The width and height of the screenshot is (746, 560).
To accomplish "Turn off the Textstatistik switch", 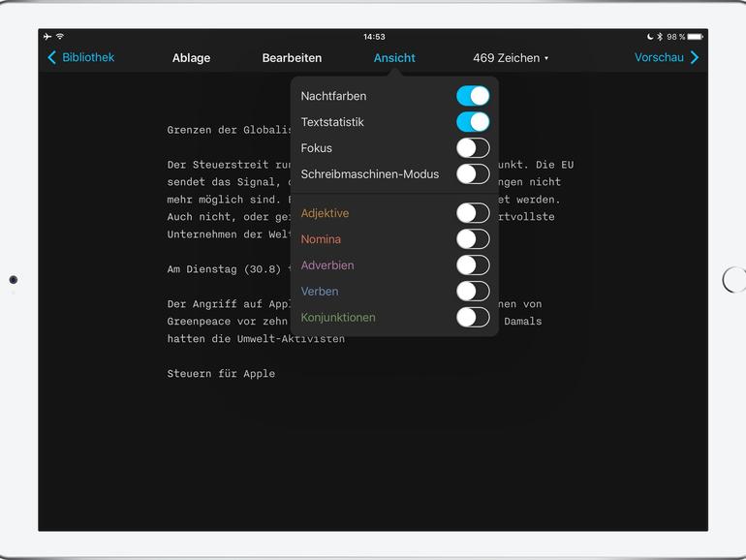I will tap(473, 122).
